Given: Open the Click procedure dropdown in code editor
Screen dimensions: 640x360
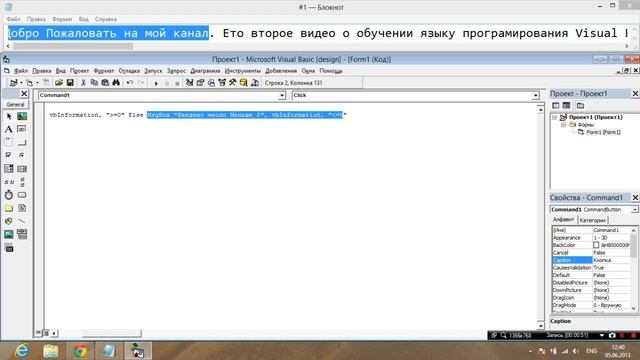Looking at the screenshot, I should 536,96.
